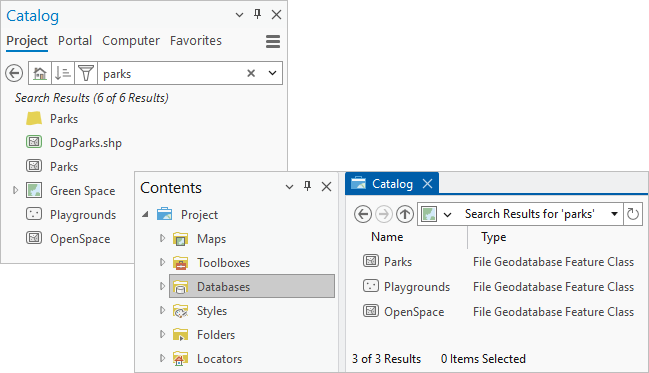649x373 pixels.
Task: Open the search history dropdown arrow
Action: [272, 73]
